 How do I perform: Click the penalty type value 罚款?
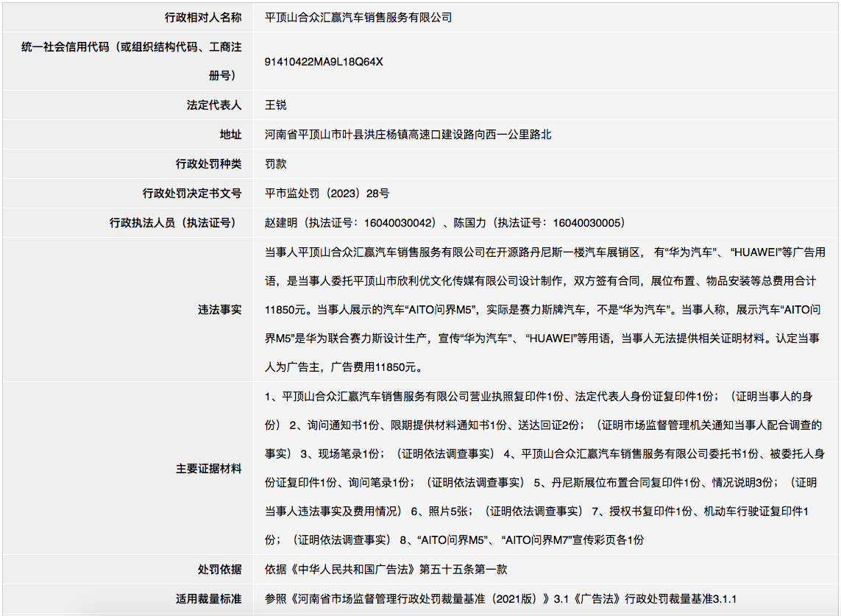(x=276, y=164)
